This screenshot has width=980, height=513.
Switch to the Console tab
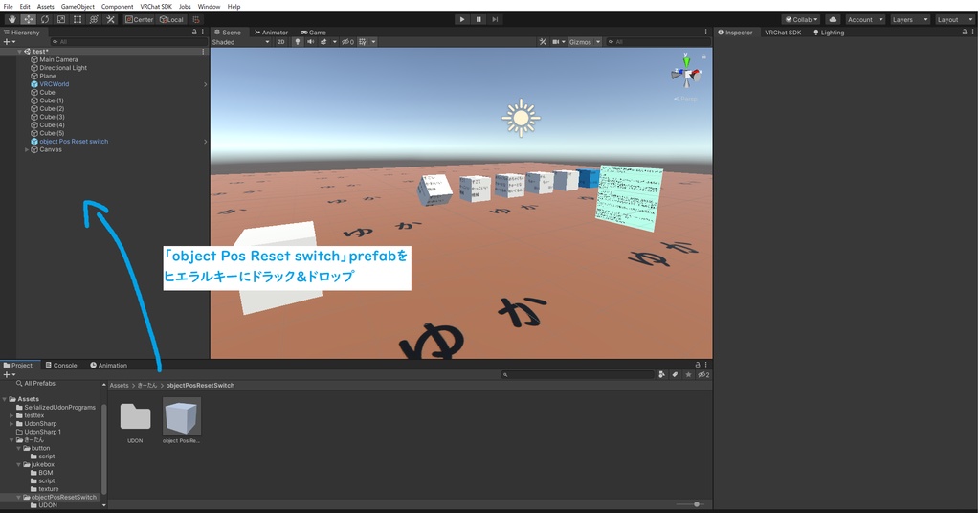61,365
